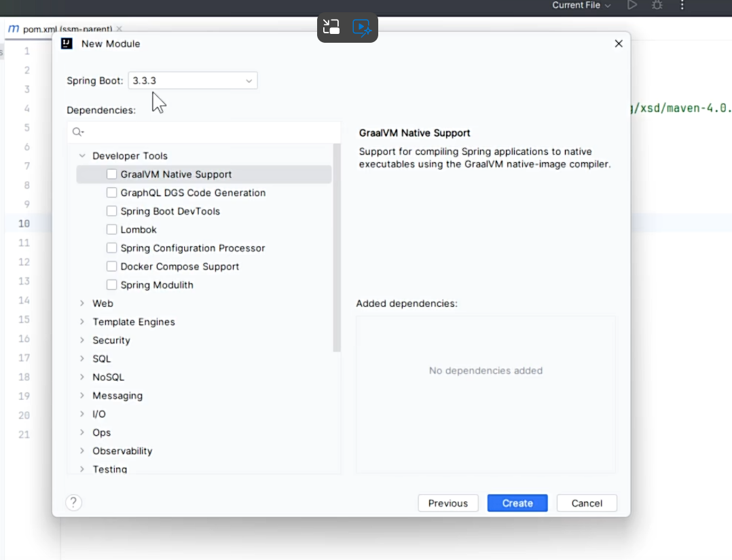The height and width of the screenshot is (560, 732).
Task: Click the Cancel button
Action: click(x=587, y=503)
